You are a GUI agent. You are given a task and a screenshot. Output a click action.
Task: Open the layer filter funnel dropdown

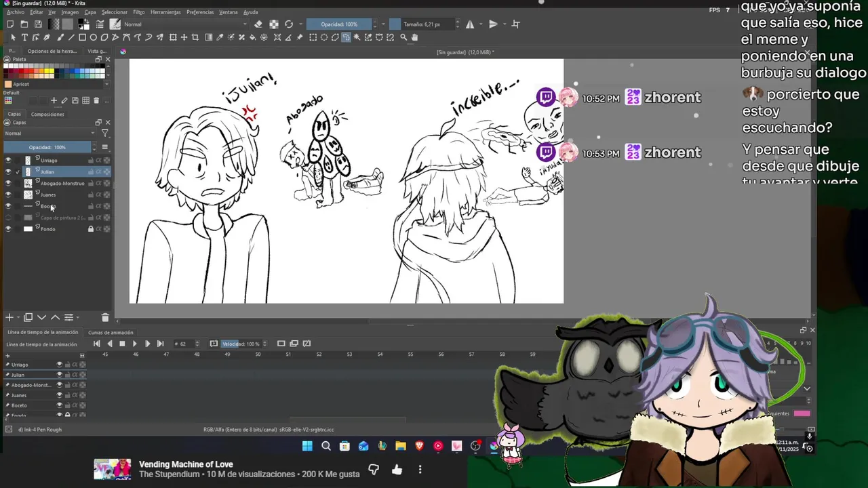104,133
